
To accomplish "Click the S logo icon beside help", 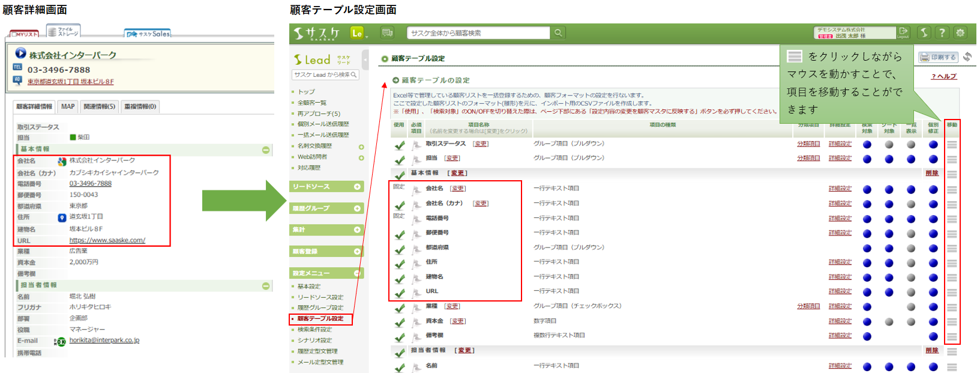I will [x=924, y=32].
